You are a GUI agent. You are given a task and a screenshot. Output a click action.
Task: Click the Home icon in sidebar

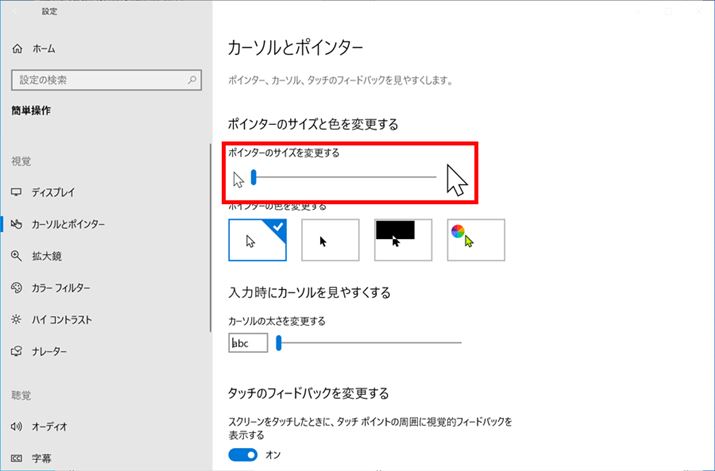point(17,48)
